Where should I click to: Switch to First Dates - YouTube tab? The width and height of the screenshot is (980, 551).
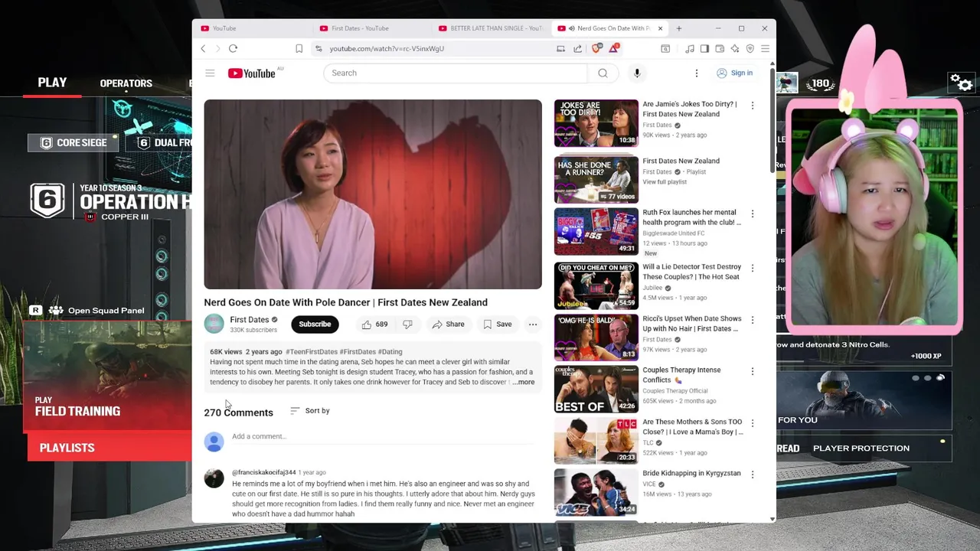pos(371,28)
